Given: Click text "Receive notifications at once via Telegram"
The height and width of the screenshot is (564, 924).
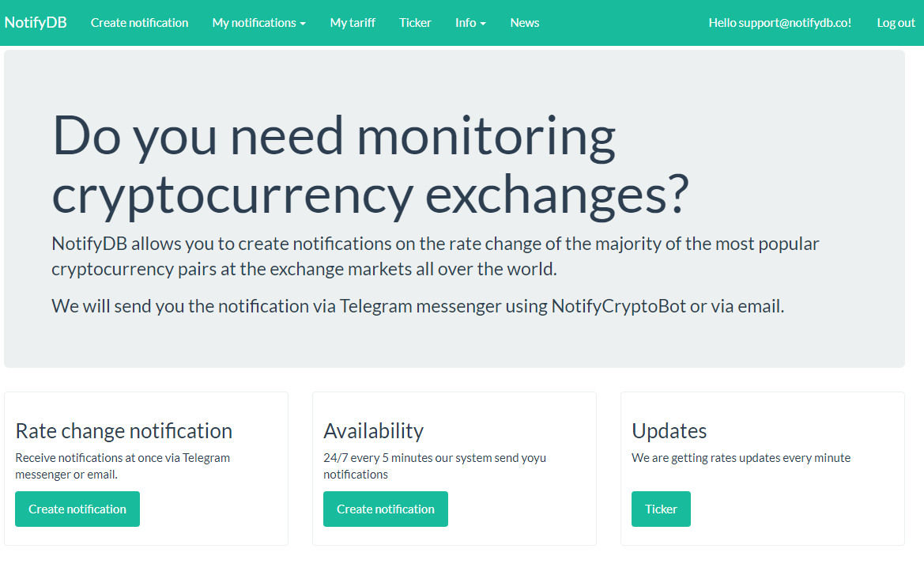Looking at the screenshot, I should [x=123, y=458].
